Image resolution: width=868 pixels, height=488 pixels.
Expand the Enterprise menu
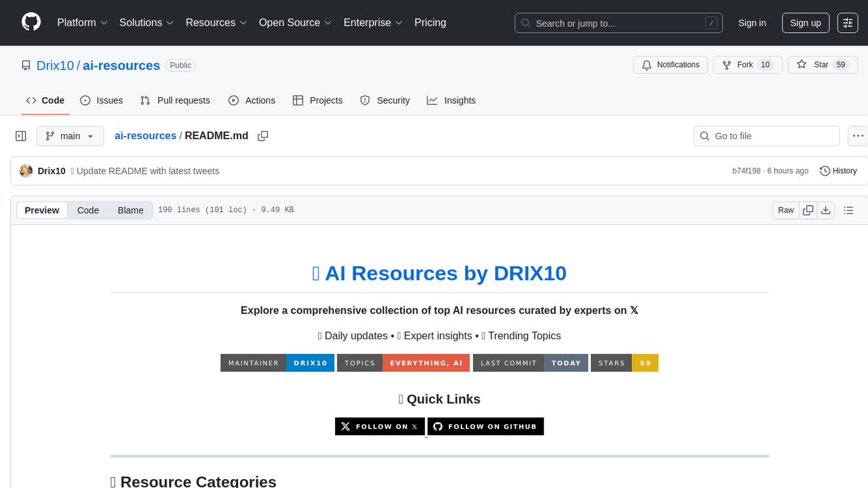tap(373, 22)
